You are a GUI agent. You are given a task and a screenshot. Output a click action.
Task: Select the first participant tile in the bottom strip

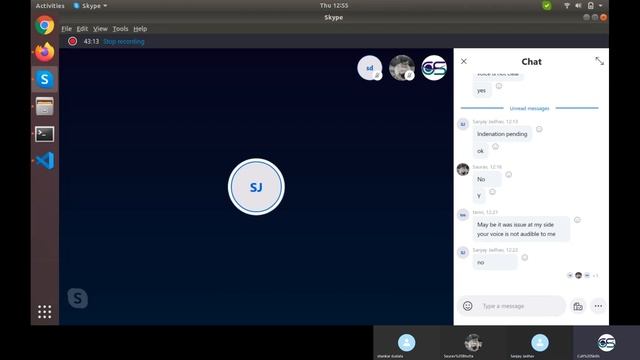(x=407, y=343)
